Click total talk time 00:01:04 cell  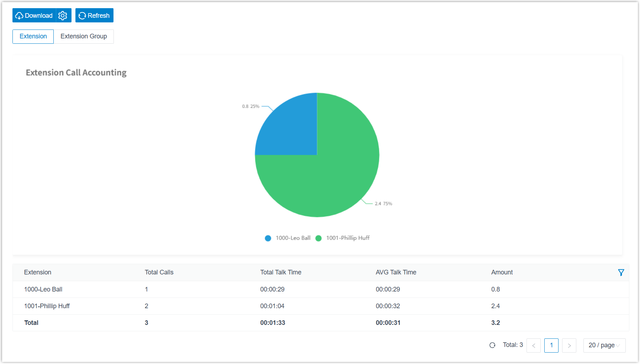272,306
